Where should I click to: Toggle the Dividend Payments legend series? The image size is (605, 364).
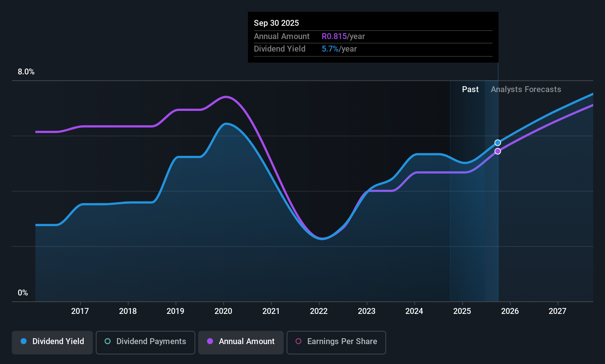(x=146, y=342)
